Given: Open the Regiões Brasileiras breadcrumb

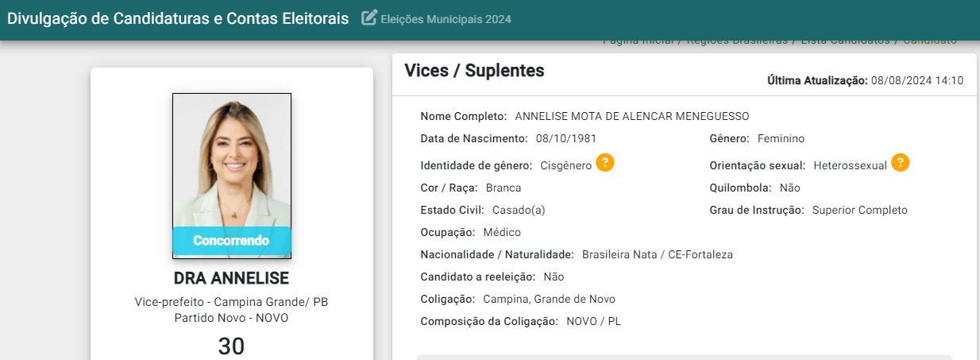Looking at the screenshot, I should click(737, 41).
